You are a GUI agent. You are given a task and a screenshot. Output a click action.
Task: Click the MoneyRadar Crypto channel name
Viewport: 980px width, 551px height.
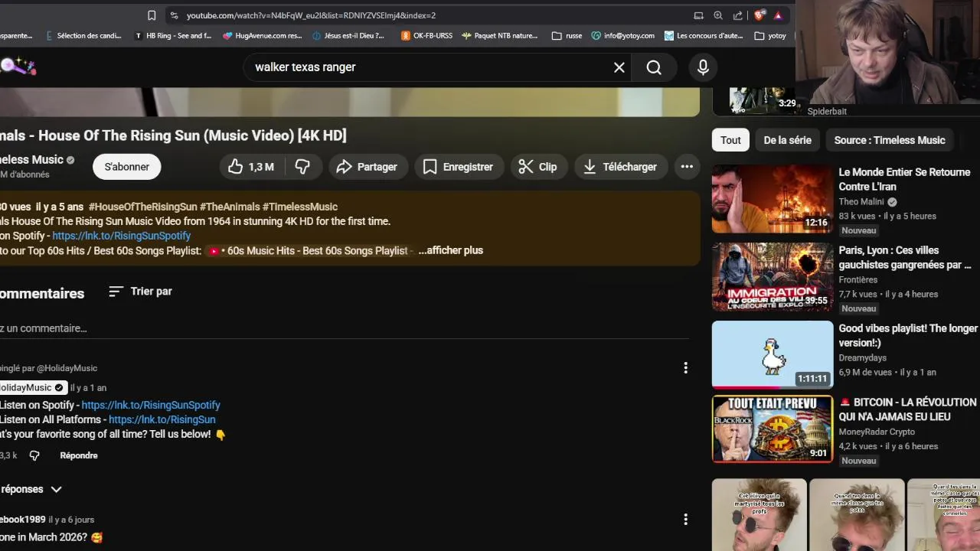tap(877, 432)
